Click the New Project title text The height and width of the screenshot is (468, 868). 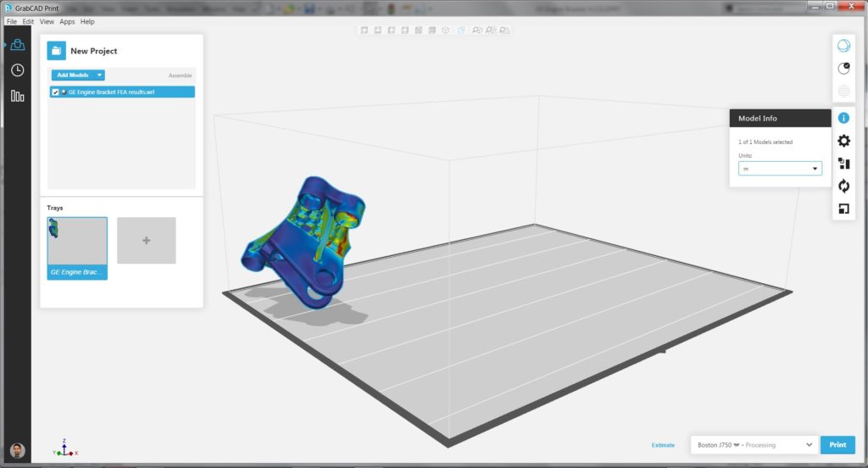93,51
